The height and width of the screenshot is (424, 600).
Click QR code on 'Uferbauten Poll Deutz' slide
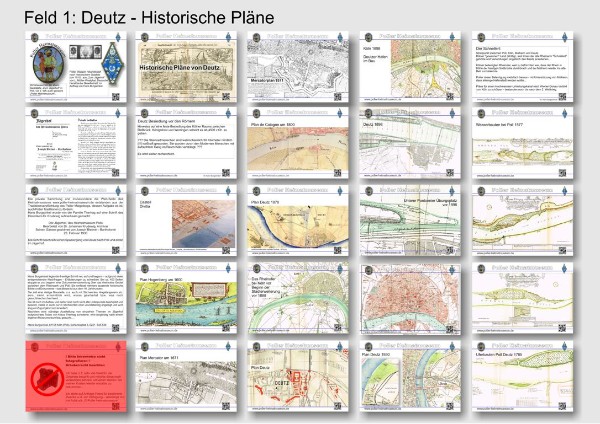coord(562,406)
